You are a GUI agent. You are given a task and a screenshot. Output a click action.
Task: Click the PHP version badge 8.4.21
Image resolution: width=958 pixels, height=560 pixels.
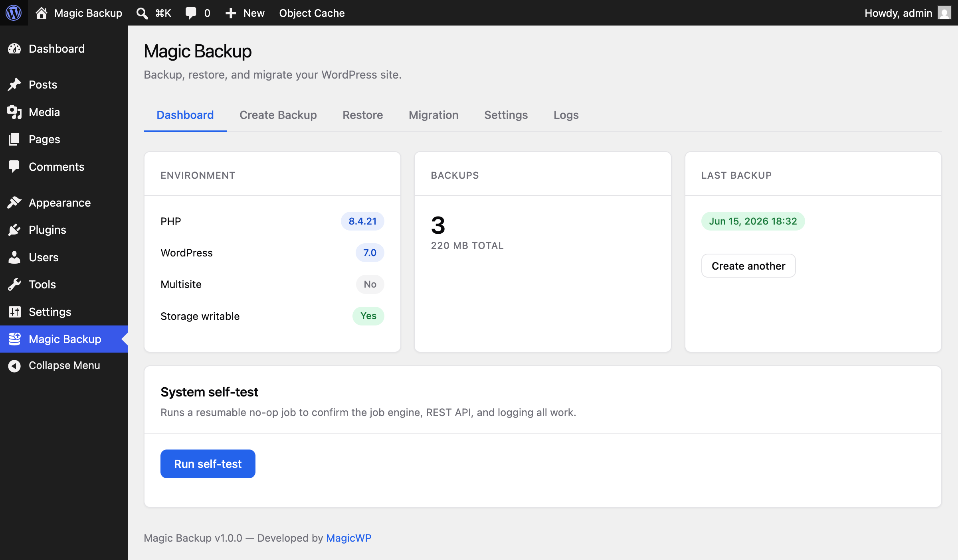(x=362, y=221)
